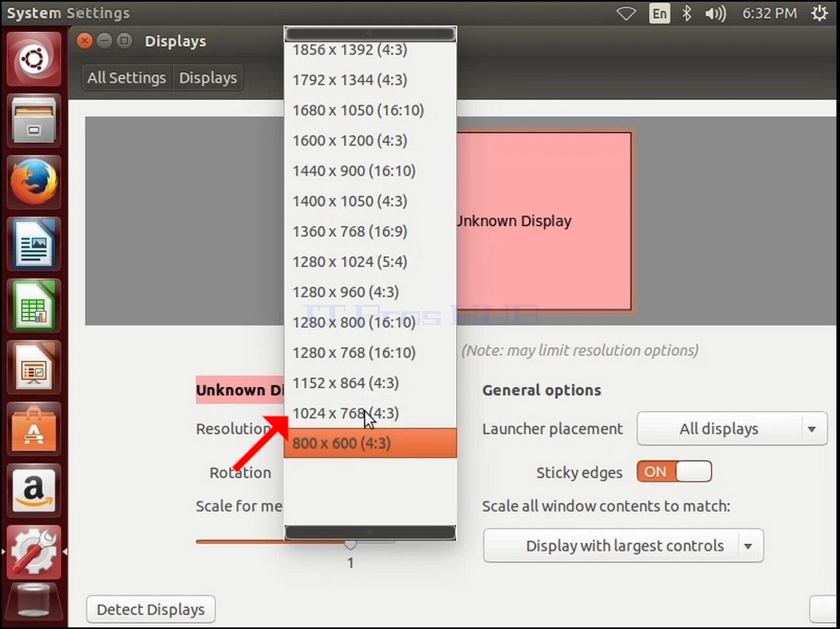The height and width of the screenshot is (629, 840).
Task: Open the sound volume indicator
Action: (715, 13)
